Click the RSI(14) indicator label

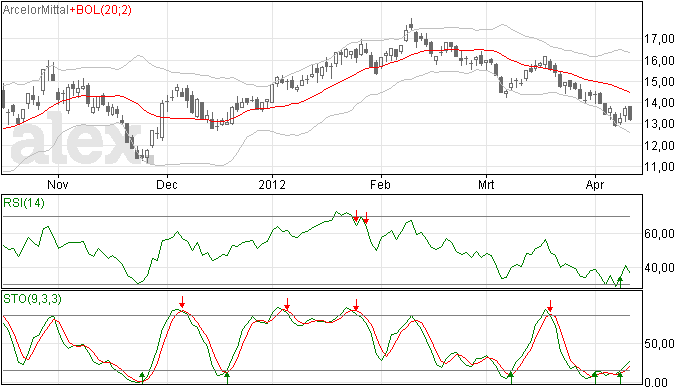point(24,203)
